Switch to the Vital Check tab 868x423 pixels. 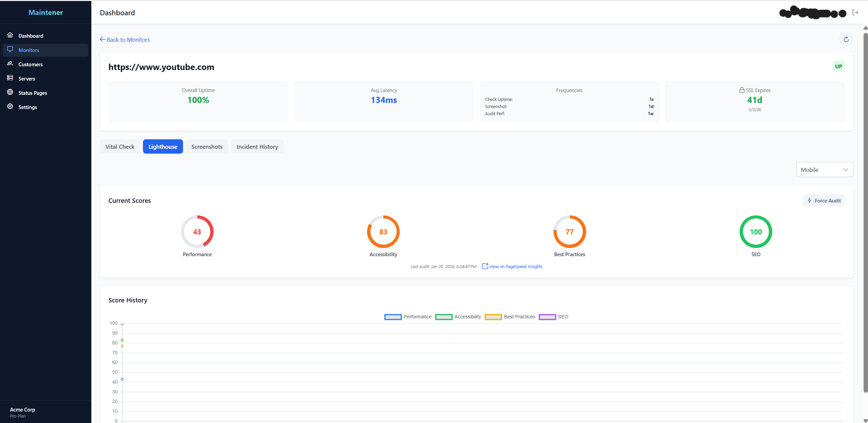120,146
